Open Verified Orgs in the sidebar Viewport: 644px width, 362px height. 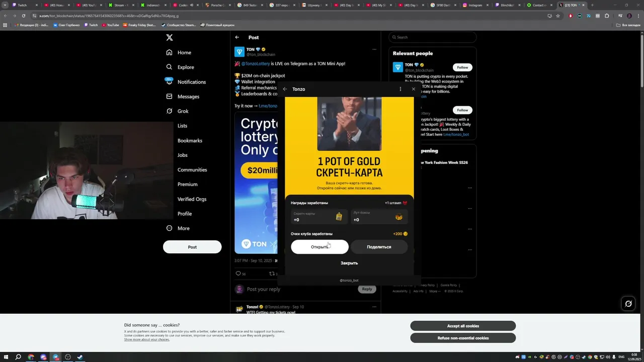192,199
